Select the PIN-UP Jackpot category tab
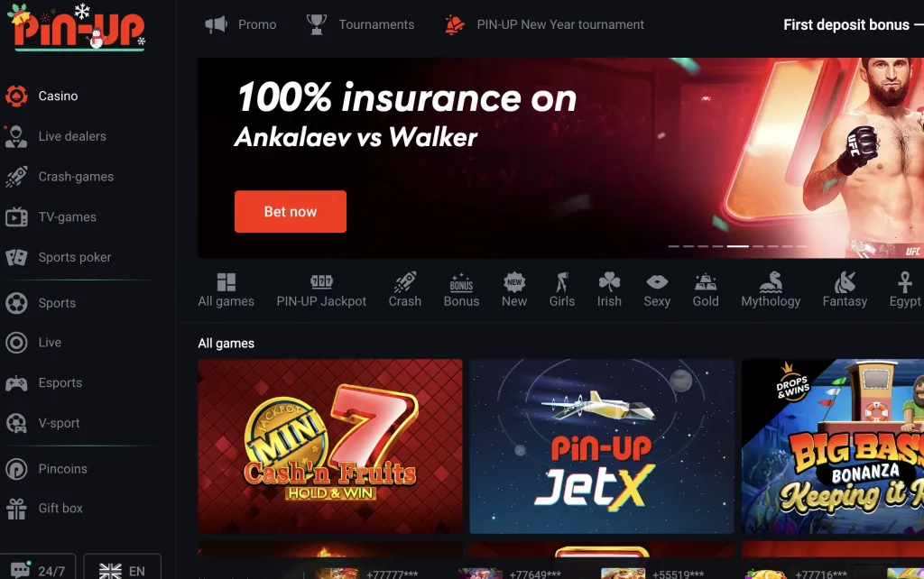 [x=322, y=290]
